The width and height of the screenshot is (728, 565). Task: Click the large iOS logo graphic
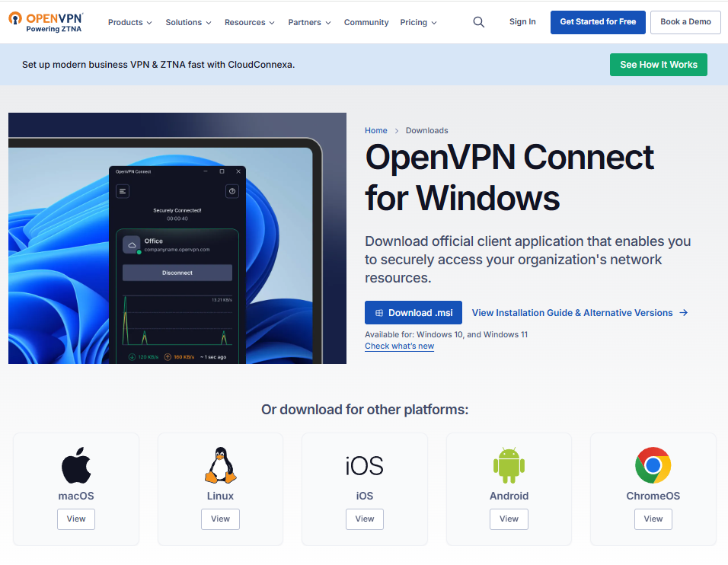(365, 466)
